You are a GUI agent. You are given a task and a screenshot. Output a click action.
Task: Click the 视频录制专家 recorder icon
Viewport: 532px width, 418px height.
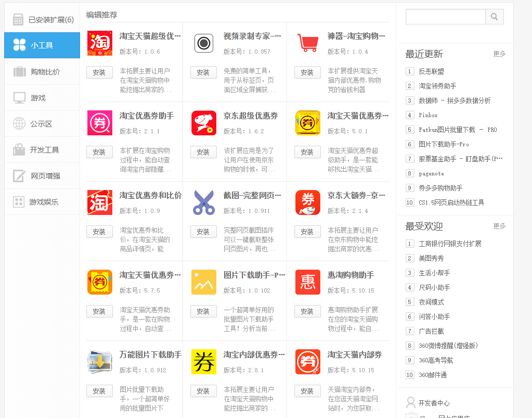click(203, 43)
